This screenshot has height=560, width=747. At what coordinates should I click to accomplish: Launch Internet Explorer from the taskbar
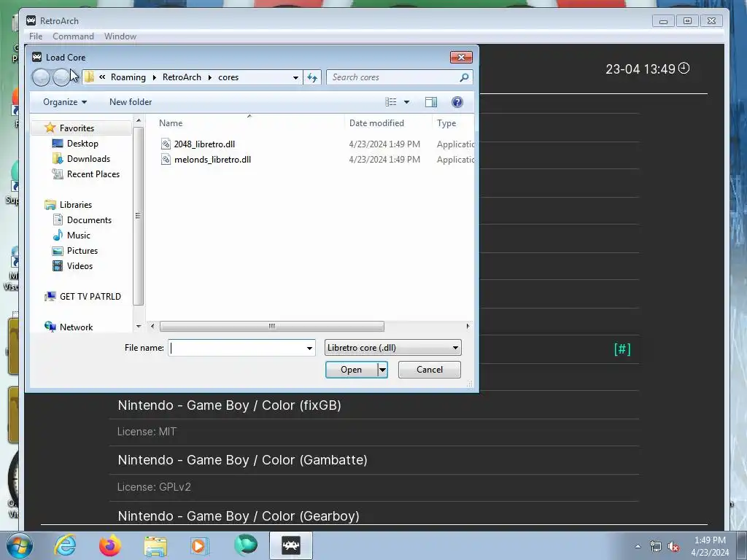65,545
